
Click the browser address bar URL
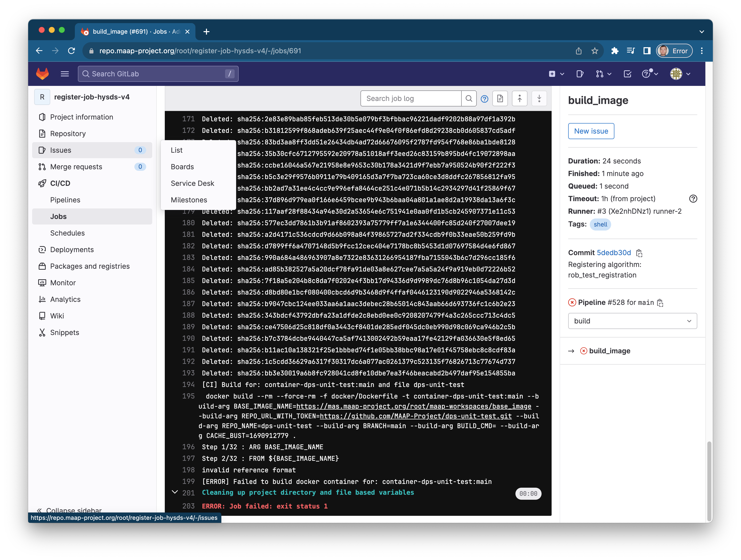[200, 50]
